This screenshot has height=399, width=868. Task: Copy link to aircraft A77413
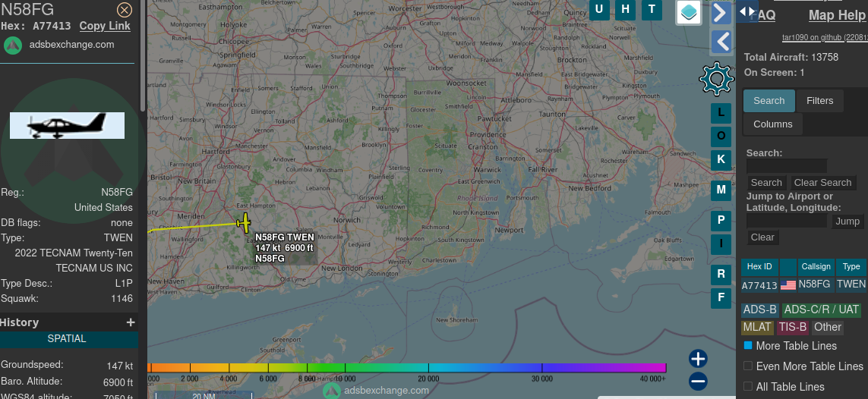(105, 26)
